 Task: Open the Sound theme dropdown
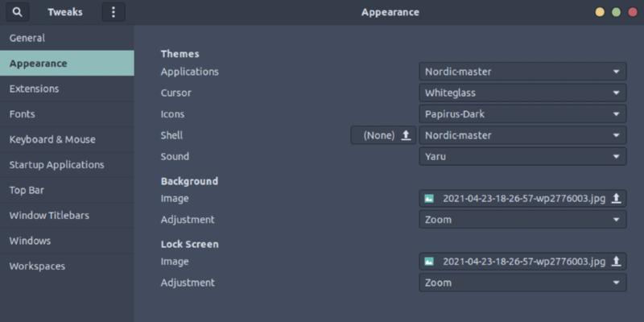click(522, 156)
